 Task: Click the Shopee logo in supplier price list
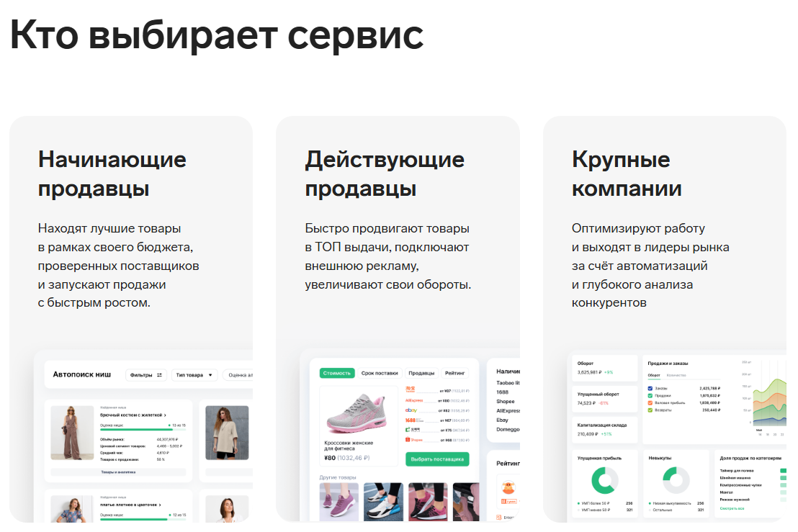pos(413,440)
